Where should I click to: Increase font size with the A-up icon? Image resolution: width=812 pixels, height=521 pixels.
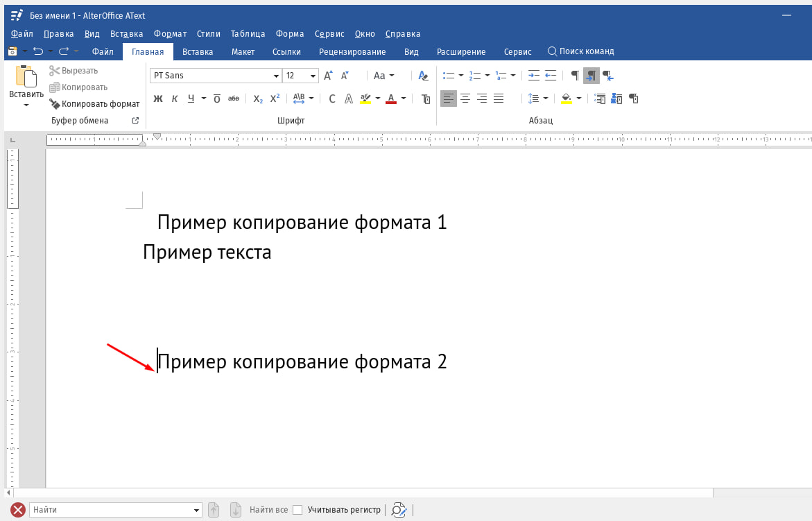328,76
